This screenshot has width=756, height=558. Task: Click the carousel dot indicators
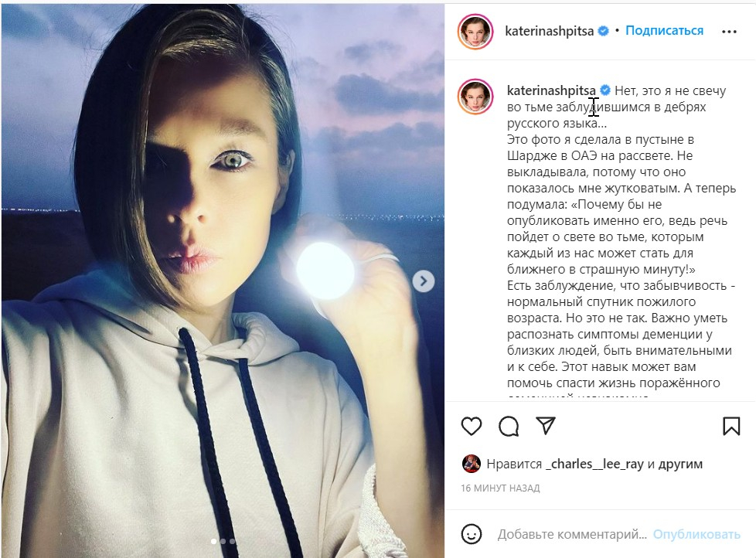click(x=223, y=542)
